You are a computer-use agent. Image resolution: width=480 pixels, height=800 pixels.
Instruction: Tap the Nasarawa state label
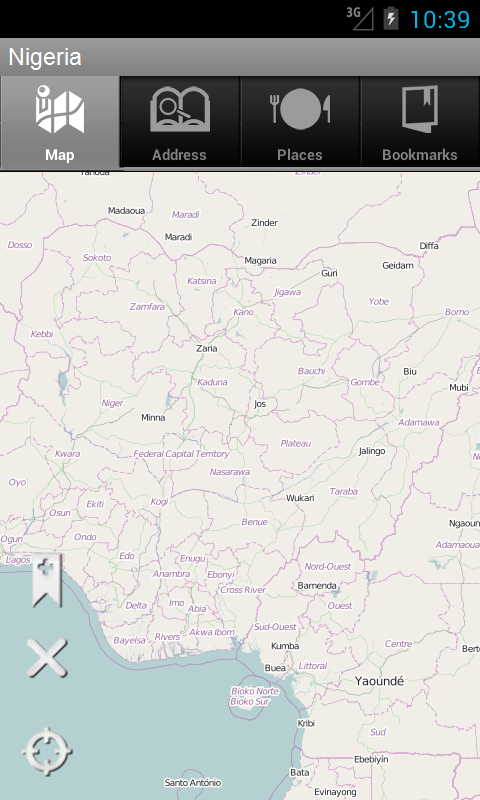point(230,472)
